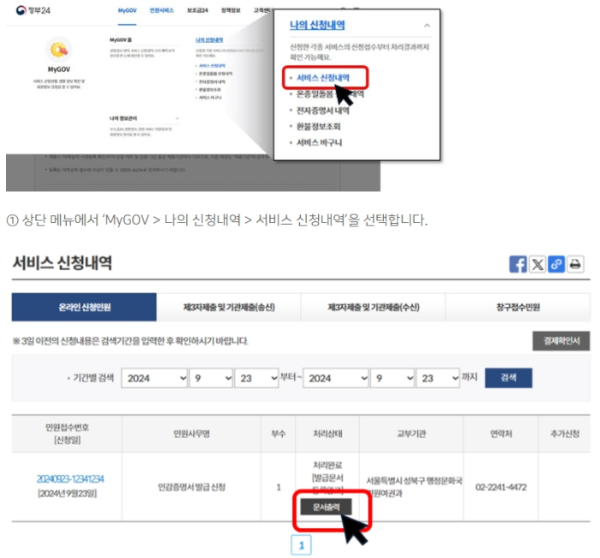Click the 처리상태 column header
The image size is (600, 558).
coord(328,434)
